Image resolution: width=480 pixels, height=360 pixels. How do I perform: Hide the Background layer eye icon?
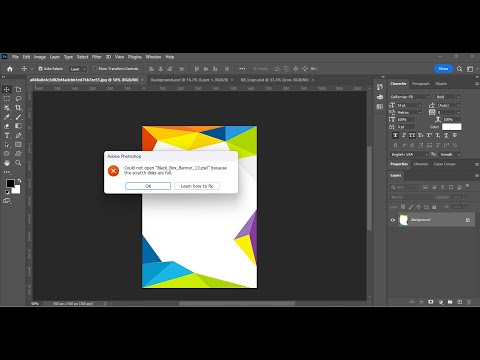tap(393, 220)
